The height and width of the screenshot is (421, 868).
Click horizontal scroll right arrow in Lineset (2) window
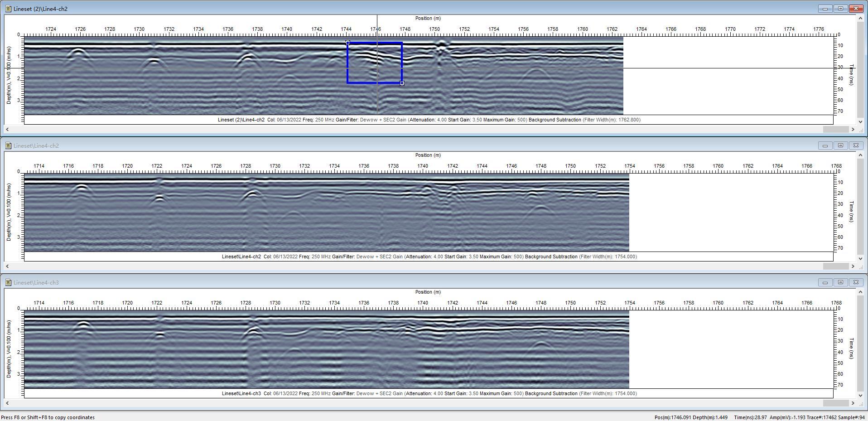coord(853,129)
